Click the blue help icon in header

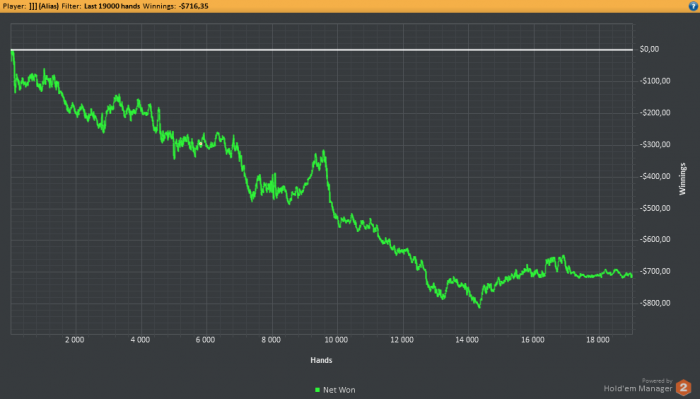coord(693,6)
